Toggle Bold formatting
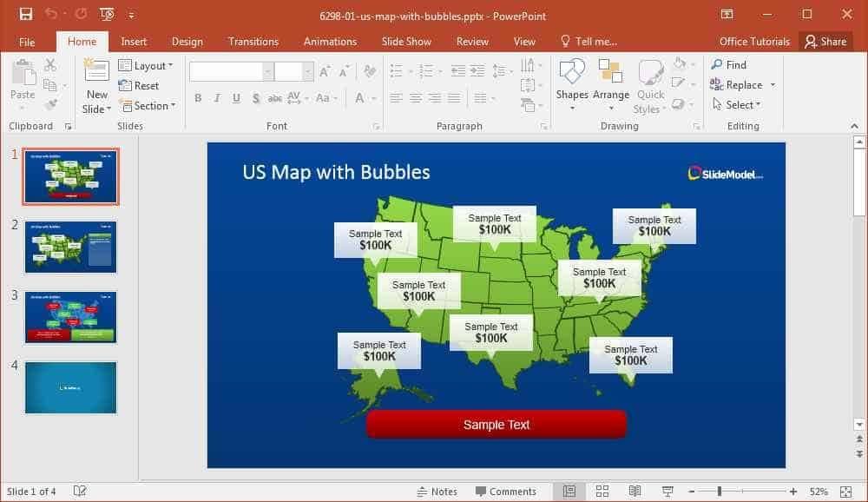 (198, 98)
